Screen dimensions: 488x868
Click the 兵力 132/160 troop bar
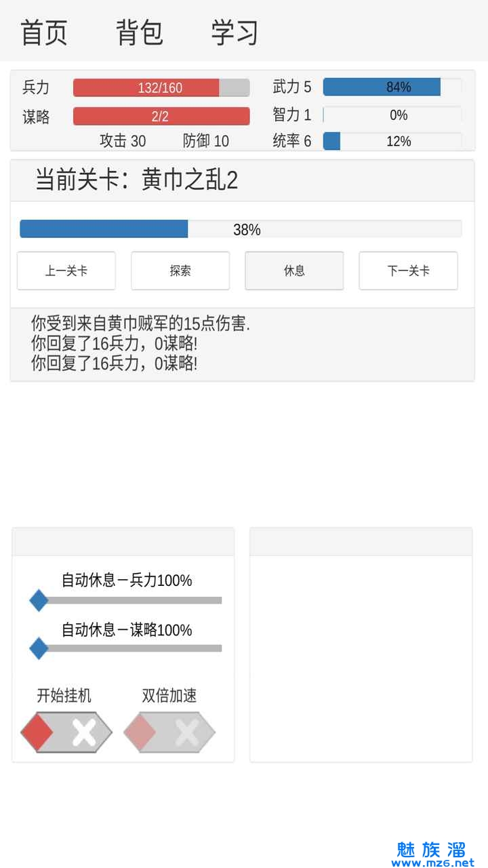coord(161,87)
